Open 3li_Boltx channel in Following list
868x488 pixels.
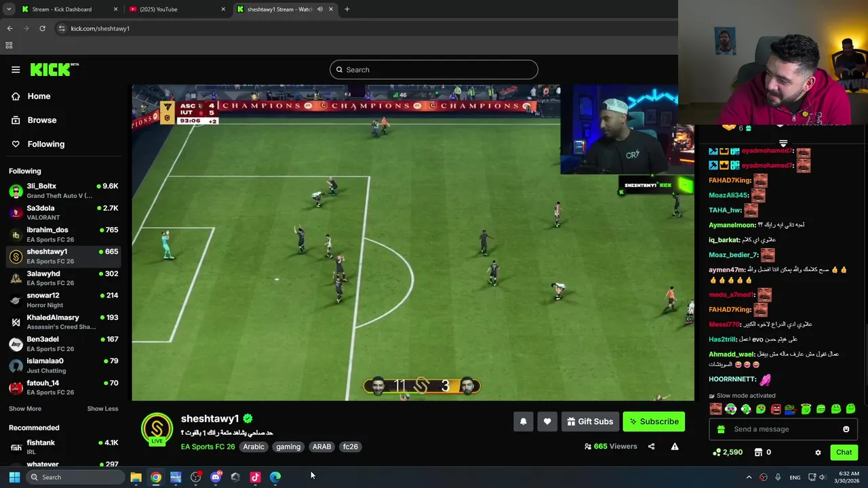pos(64,190)
